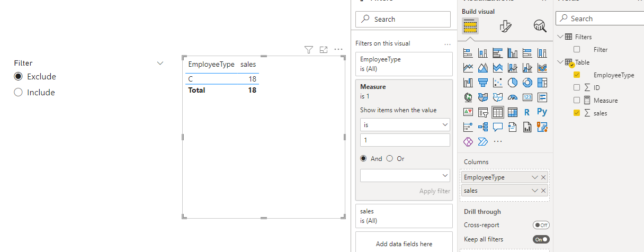
Task: Check the ID field checkbox
Action: click(577, 87)
